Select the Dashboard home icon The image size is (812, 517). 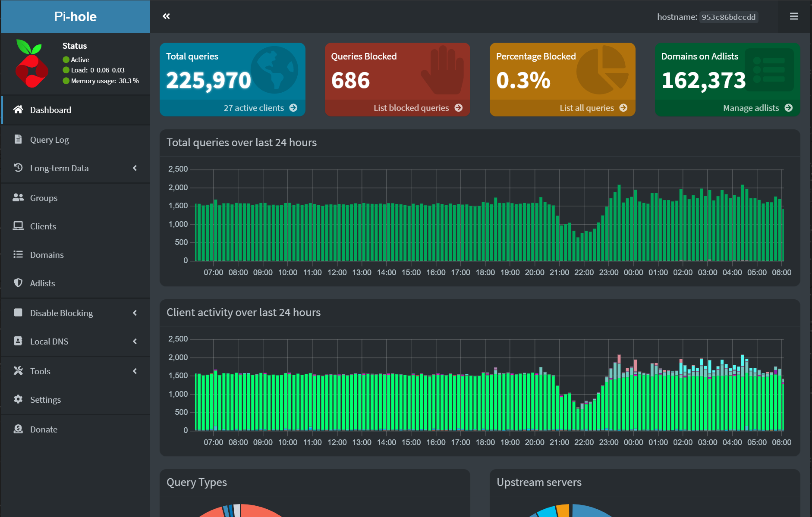pos(18,110)
